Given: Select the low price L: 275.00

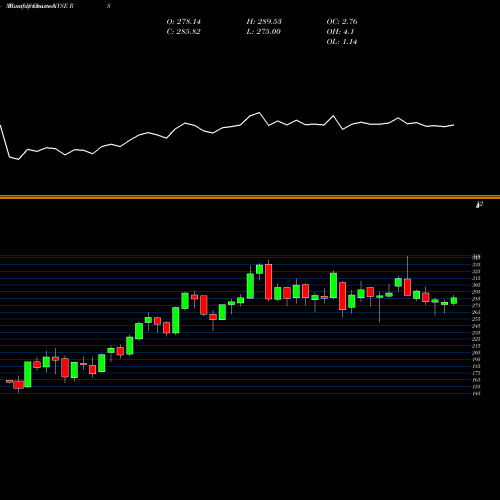Looking at the screenshot, I should tap(264, 32).
